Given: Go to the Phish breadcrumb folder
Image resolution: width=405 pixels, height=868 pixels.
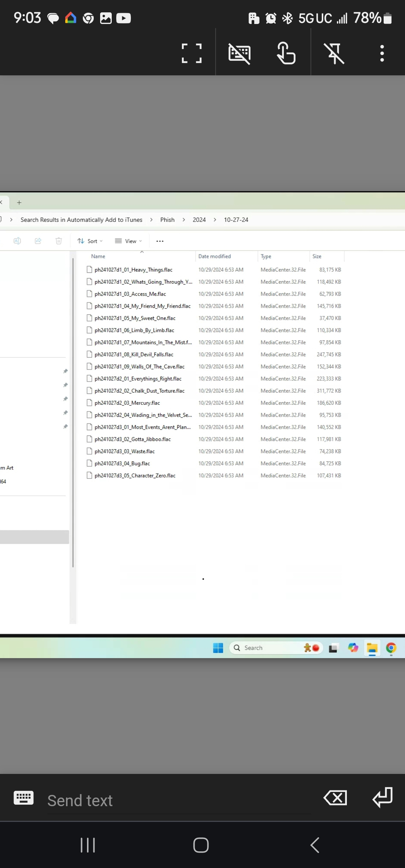Looking at the screenshot, I should click(x=167, y=220).
